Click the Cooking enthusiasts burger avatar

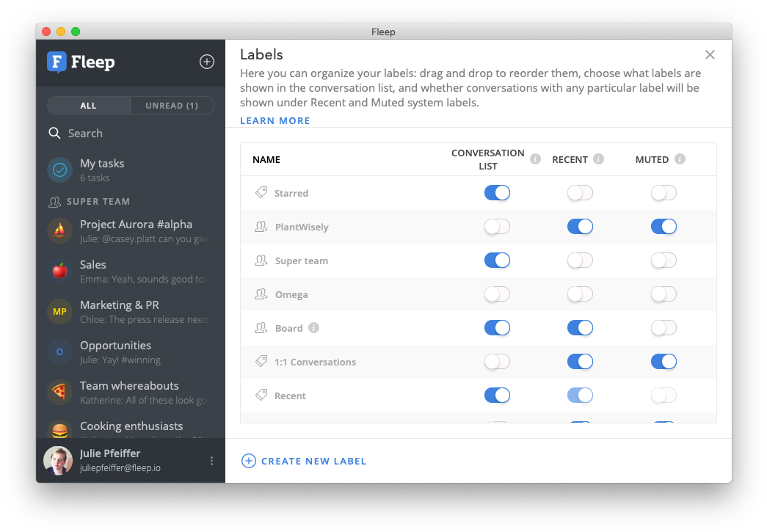pos(59,432)
